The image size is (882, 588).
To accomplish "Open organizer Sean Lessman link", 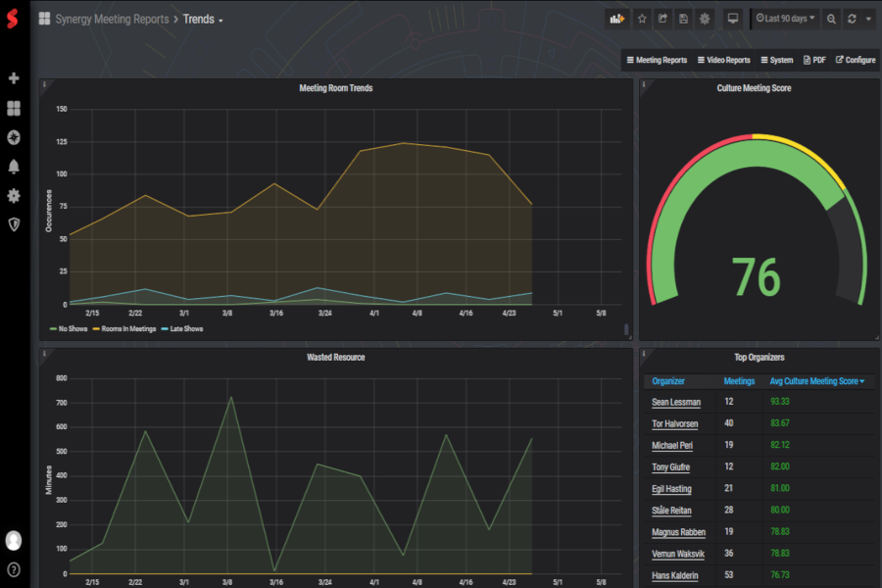I will 676,402.
